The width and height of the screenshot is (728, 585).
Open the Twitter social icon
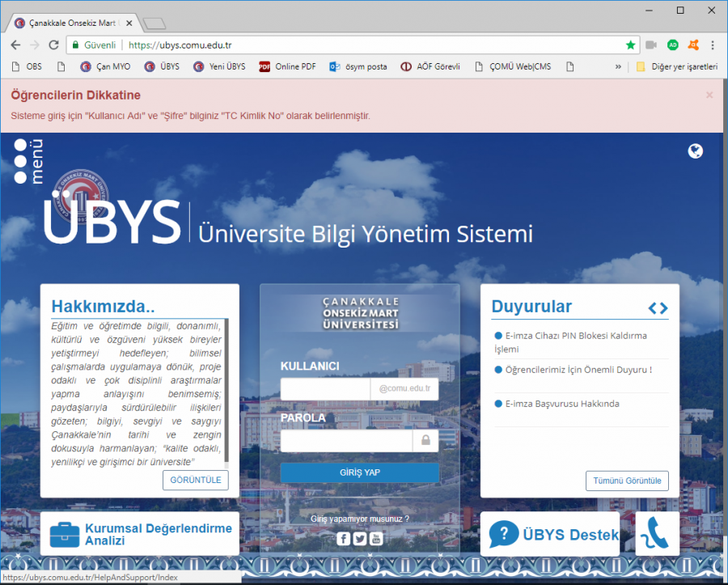(360, 539)
